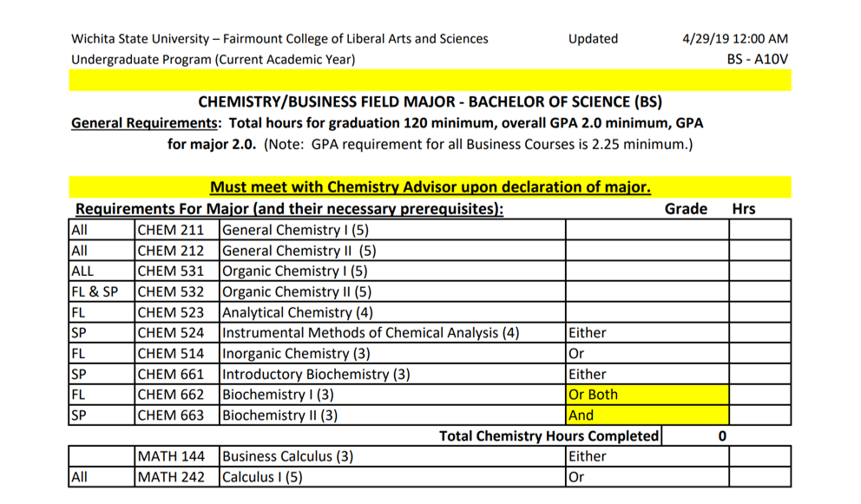Image resolution: width=861 pixels, height=504 pixels.
Task: Click Biochemistry I (3) title
Action: tap(278, 395)
